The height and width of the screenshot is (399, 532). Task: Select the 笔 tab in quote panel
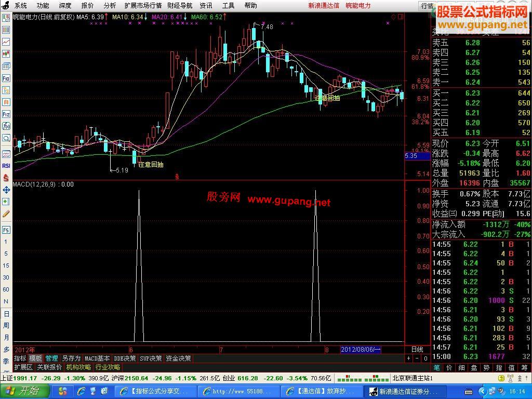436,367
